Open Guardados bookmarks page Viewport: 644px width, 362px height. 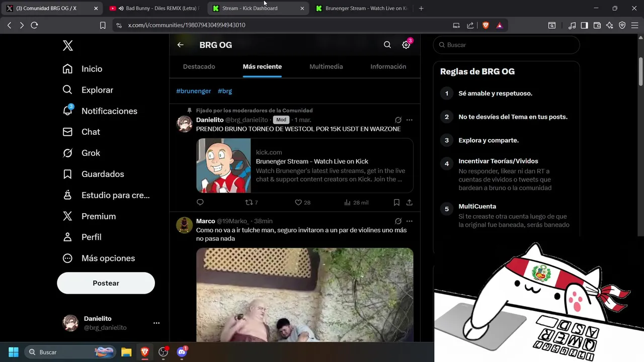(x=93, y=174)
